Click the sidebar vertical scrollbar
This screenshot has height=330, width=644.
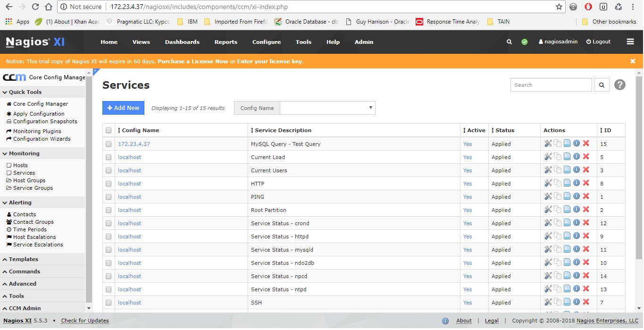[x=89, y=189]
